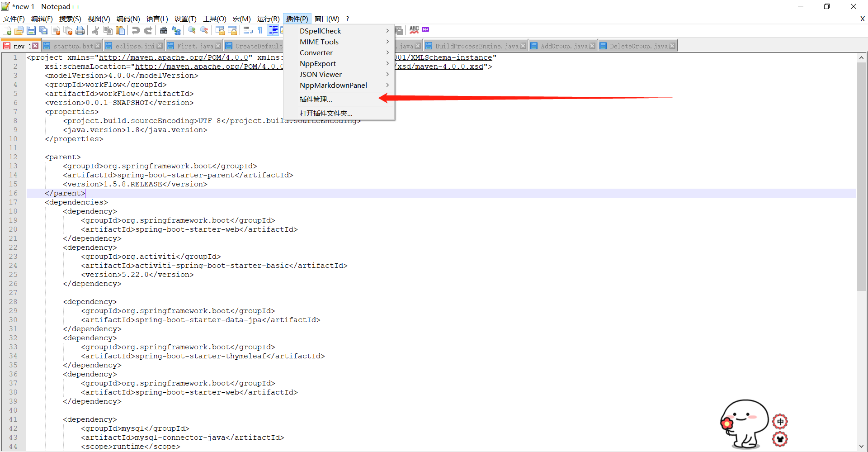This screenshot has height=452, width=868.
Task: Expand the Converter submenu
Action: tap(339, 52)
